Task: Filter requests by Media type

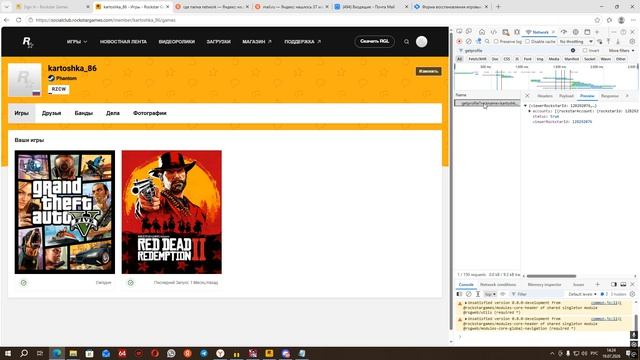Action: click(554, 59)
